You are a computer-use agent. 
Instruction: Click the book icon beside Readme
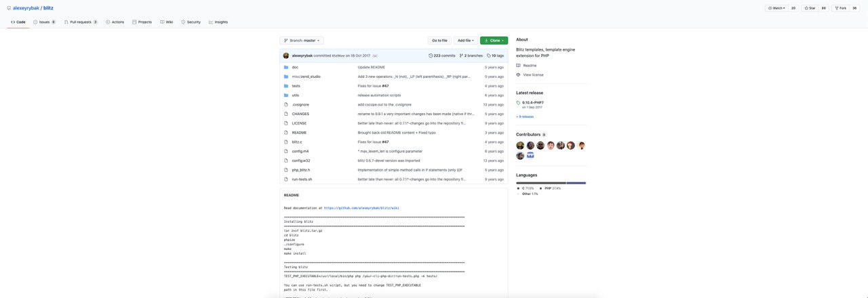(519, 65)
